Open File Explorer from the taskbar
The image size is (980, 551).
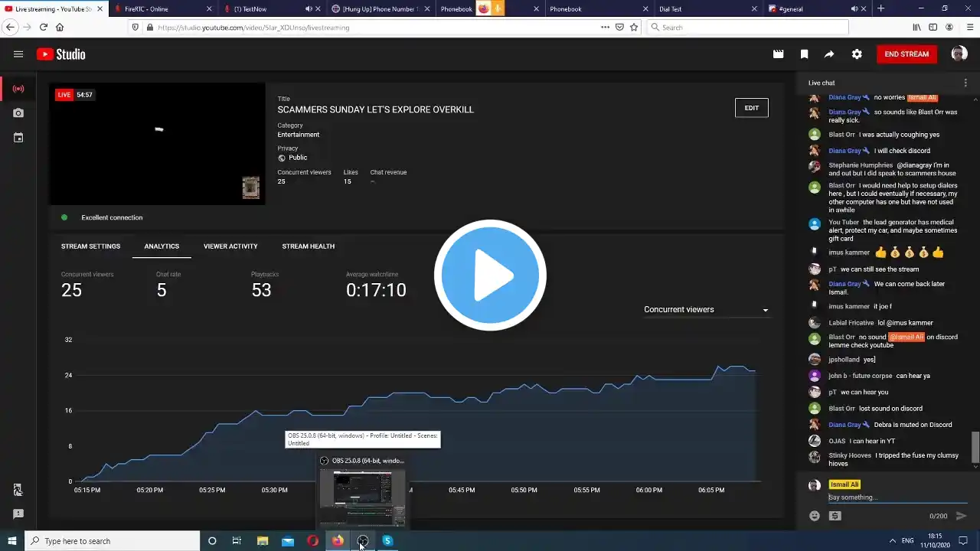pos(263,541)
